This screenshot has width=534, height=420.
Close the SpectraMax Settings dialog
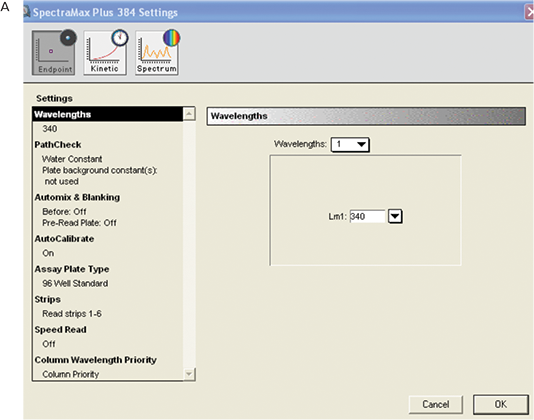(x=529, y=13)
